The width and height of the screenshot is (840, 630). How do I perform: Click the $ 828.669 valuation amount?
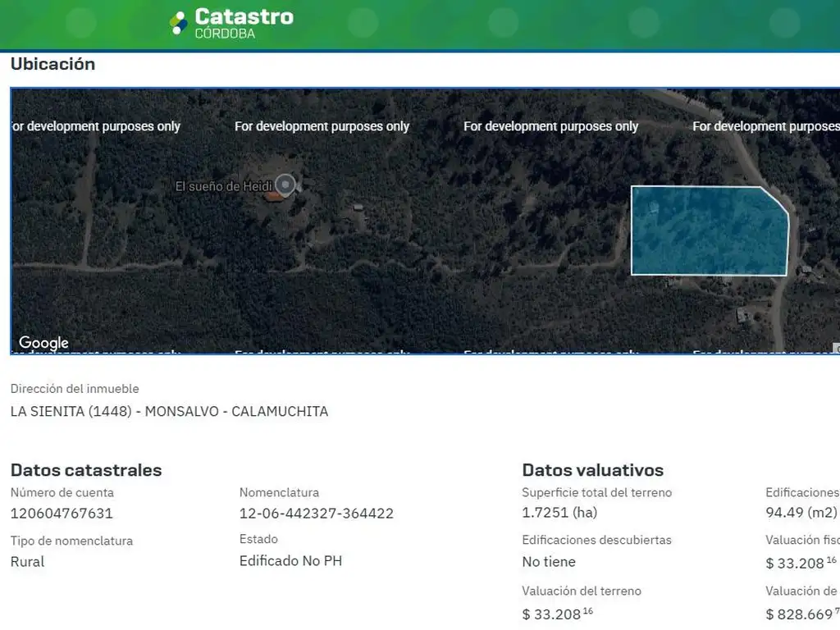801,614
